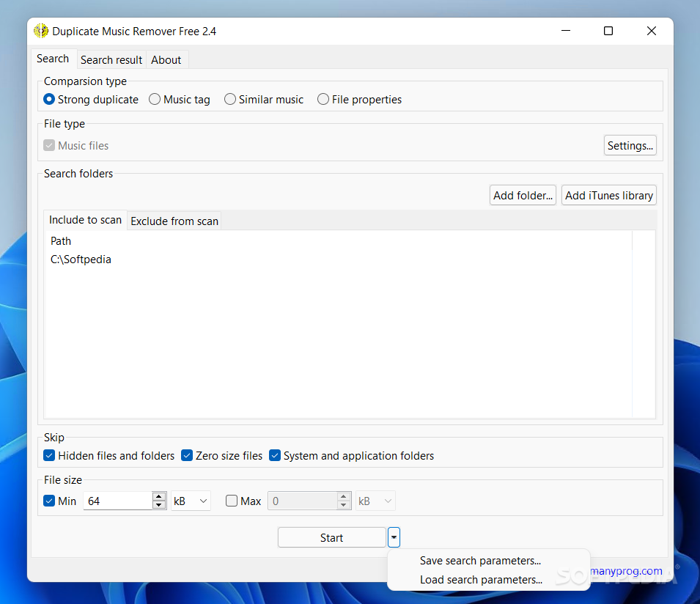Maximize the application window
The width and height of the screenshot is (700, 604).
tap(608, 31)
